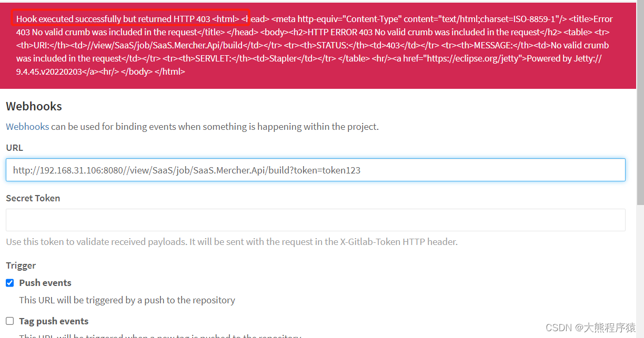Focus the webhook URL input field
Screen dimensions: 644x338
(316, 170)
